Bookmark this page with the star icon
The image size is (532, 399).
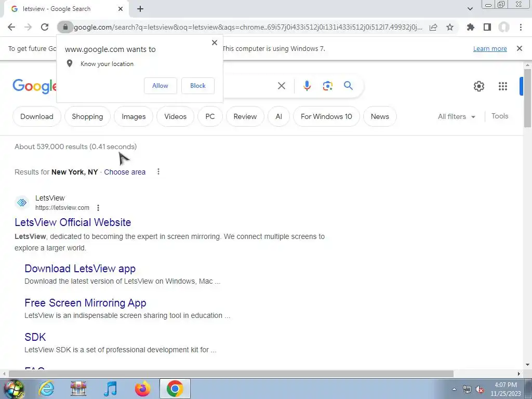[x=450, y=27]
